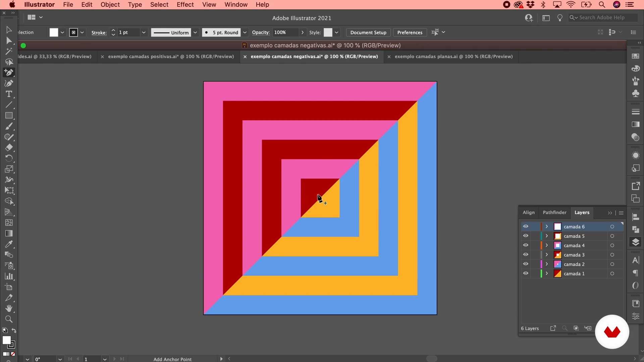
Task: Select the Rectangle tool
Action: tap(9, 116)
